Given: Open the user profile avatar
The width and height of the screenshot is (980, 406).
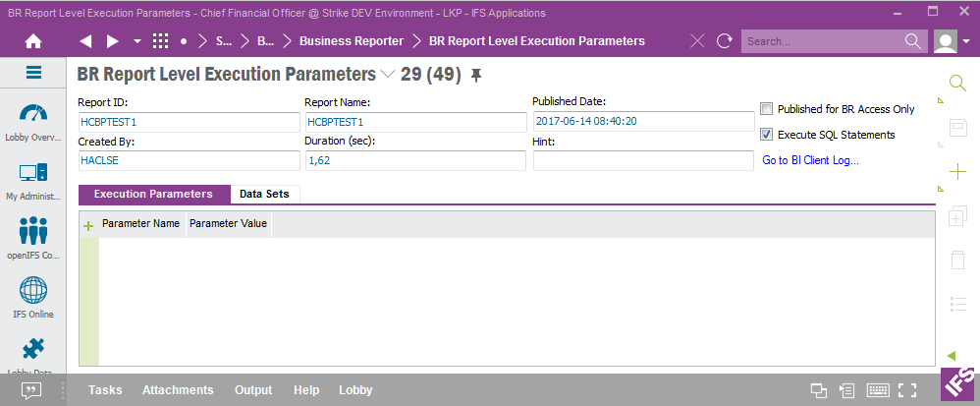Looking at the screenshot, I should pos(945,41).
